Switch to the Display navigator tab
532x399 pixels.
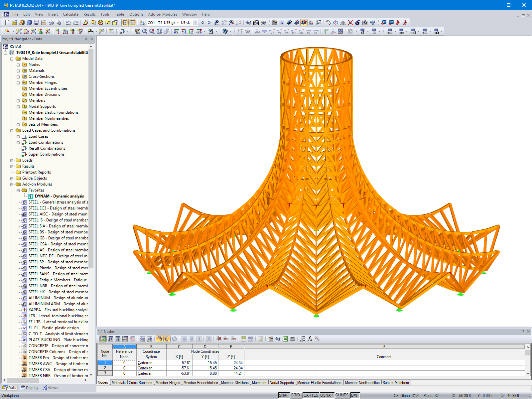29,388
